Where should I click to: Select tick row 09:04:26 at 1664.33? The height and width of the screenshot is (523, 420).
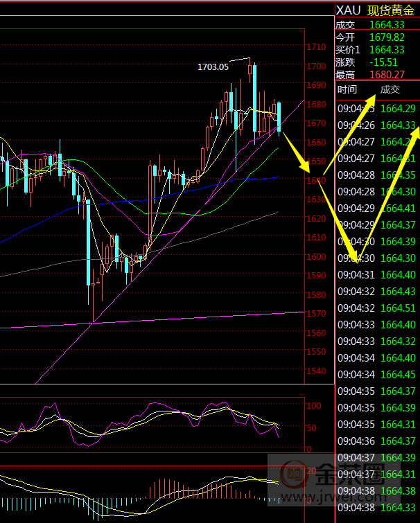click(x=377, y=125)
